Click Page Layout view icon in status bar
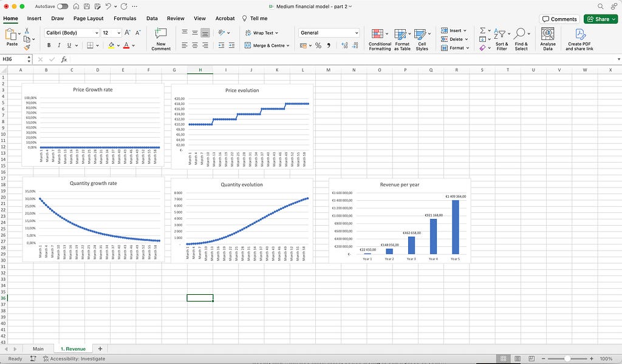 pyautogui.click(x=518, y=359)
